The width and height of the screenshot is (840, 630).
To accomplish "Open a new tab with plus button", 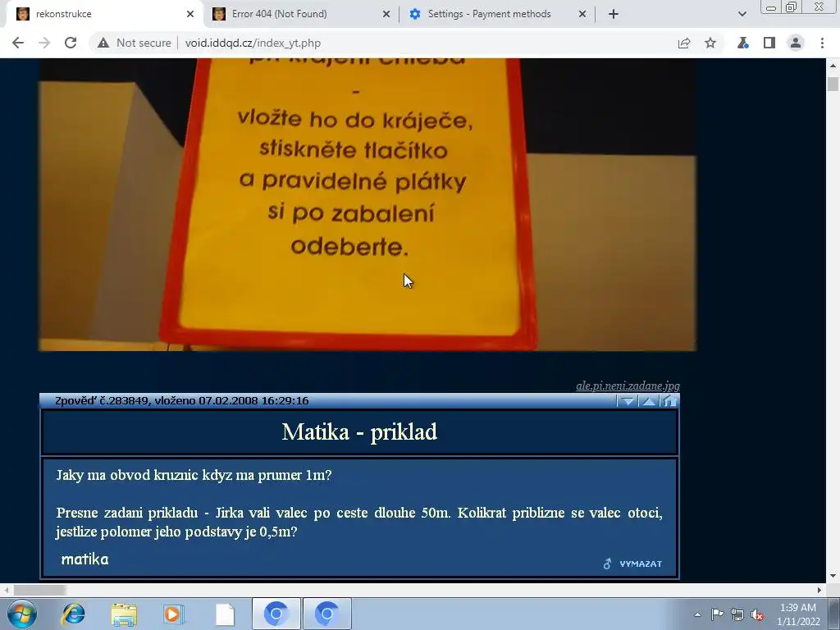I will [x=614, y=14].
